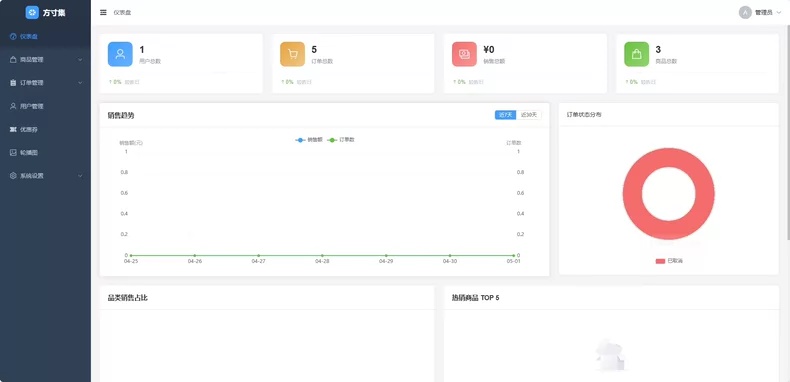Collapse sidebar with the hamburger icon
790x382 pixels.
(x=103, y=13)
